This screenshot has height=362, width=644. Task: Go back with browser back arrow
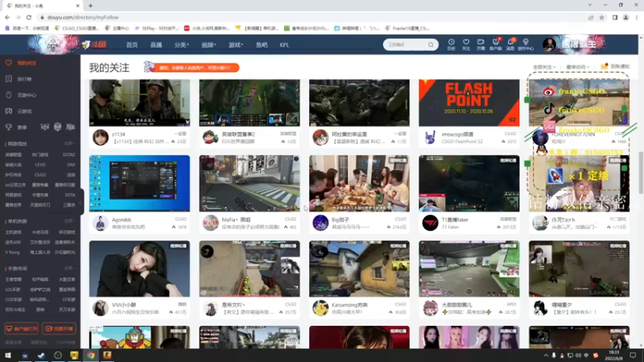[x=7, y=17]
